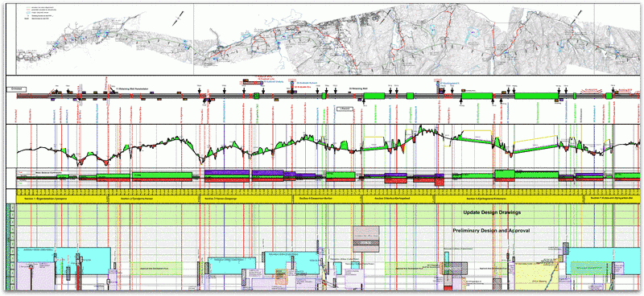Click the white boxed label at left of structure strip
This screenshot has width=644, height=296.
(x=16, y=88)
